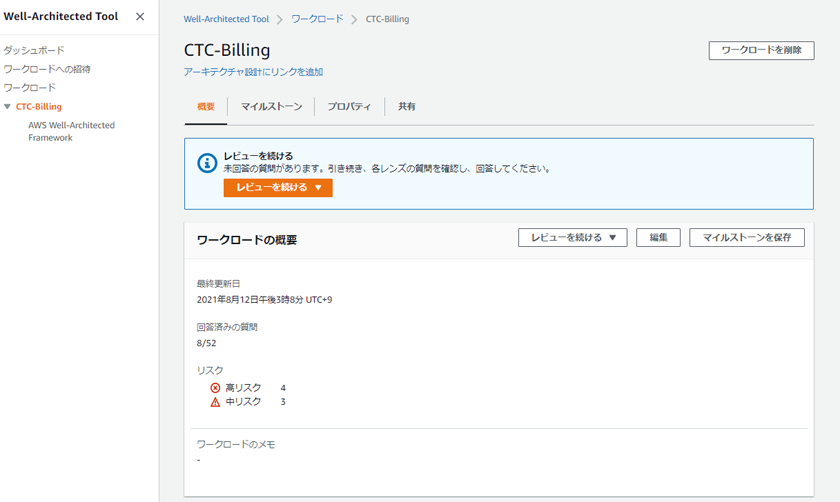Image resolution: width=840 pixels, height=502 pixels.
Task: Open the white レビューを続ける dropdown in ワークロードの概要
Action: click(x=573, y=237)
